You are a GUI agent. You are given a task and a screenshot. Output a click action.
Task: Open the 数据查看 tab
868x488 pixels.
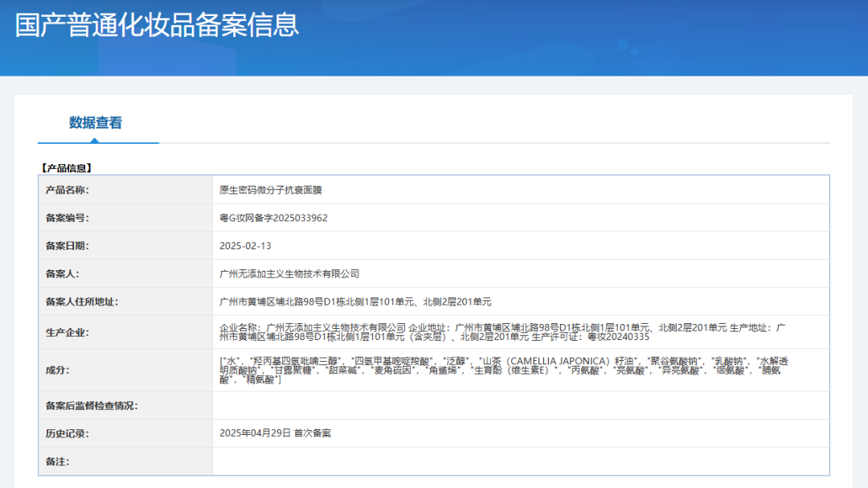coord(95,123)
